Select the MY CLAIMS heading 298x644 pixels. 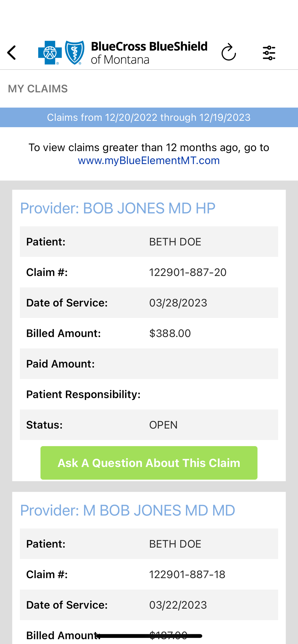38,89
